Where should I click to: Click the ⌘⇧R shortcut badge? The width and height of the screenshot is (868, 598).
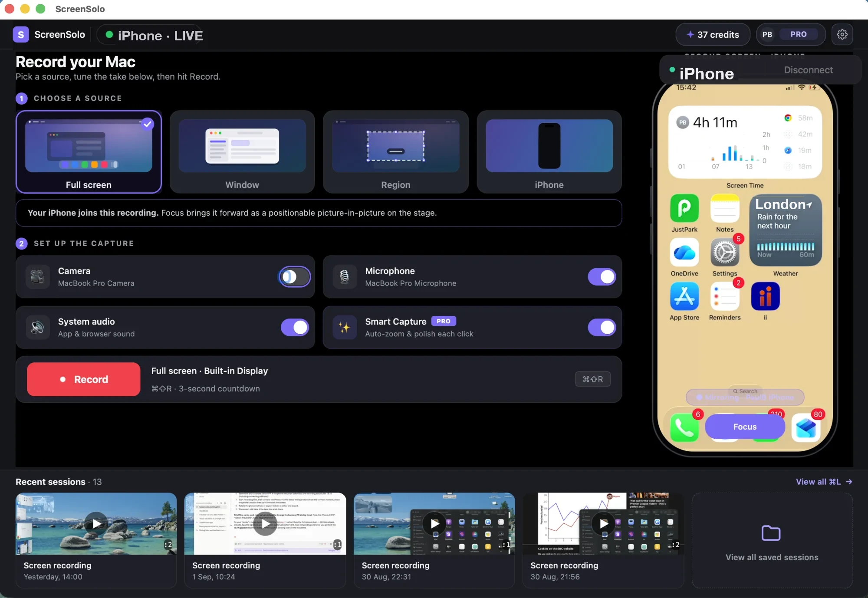[592, 379]
